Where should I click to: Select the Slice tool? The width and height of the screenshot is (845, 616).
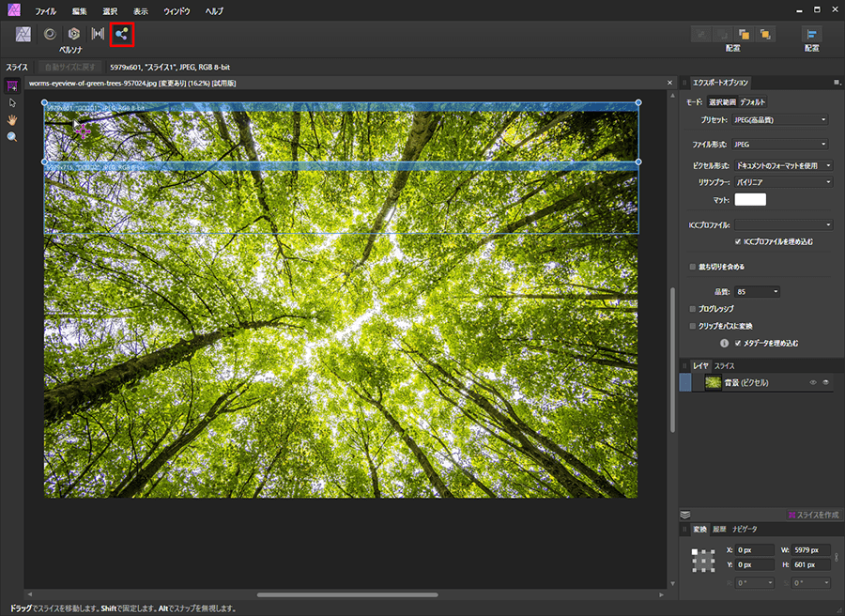[x=12, y=86]
